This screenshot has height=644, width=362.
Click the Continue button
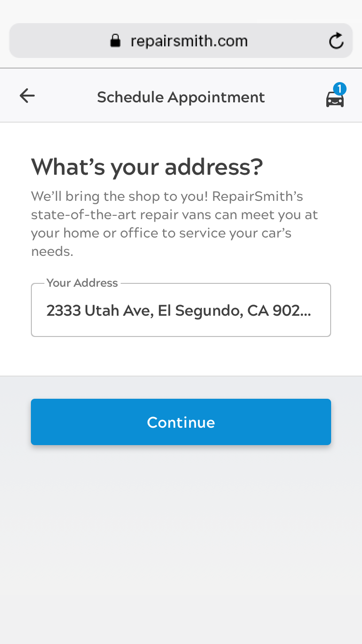click(181, 422)
